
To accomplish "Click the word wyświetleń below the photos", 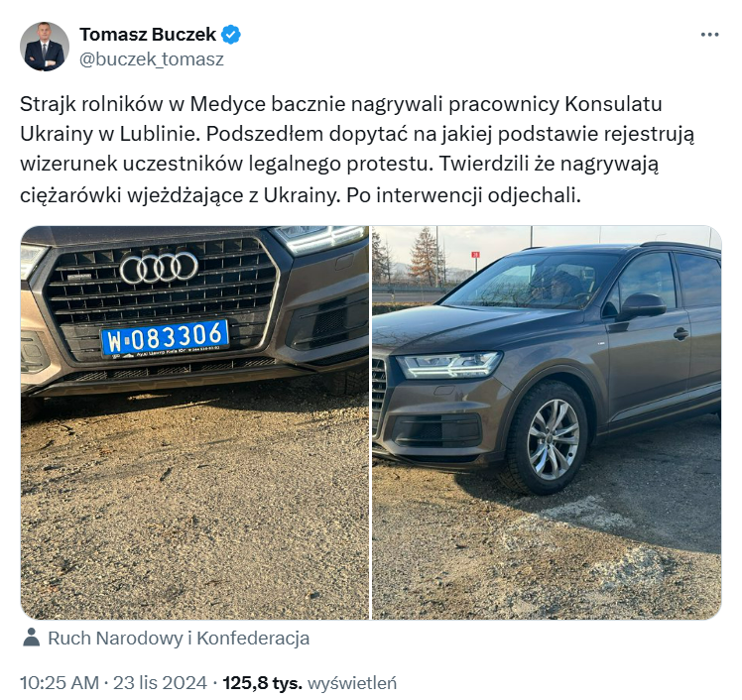I will click(352, 683).
